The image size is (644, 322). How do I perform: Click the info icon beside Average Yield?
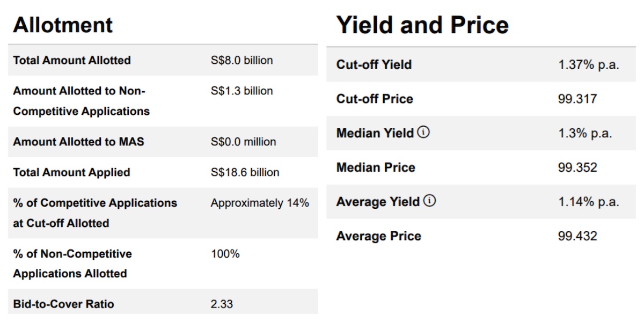pyautogui.click(x=429, y=201)
